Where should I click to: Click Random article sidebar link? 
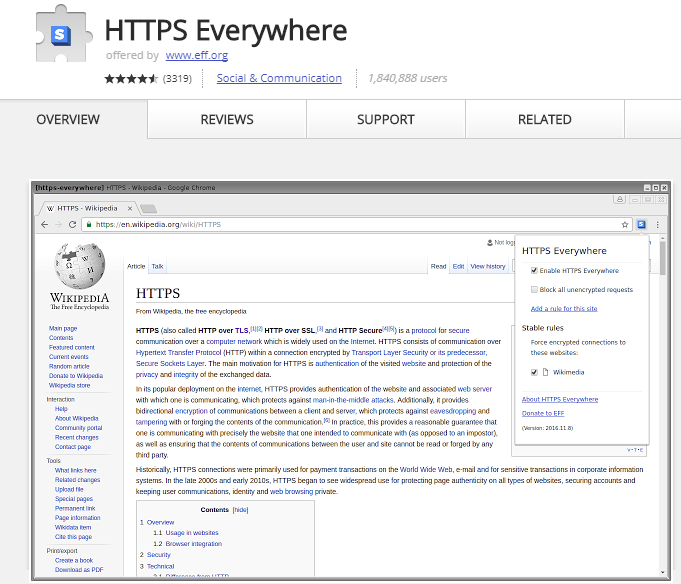tap(69, 366)
